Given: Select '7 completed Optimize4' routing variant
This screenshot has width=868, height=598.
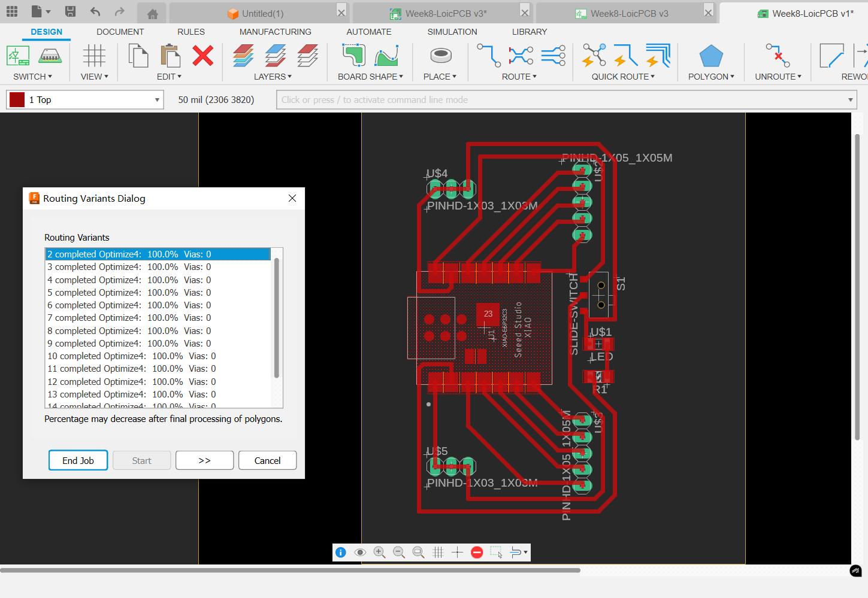Looking at the screenshot, I should 129,318.
